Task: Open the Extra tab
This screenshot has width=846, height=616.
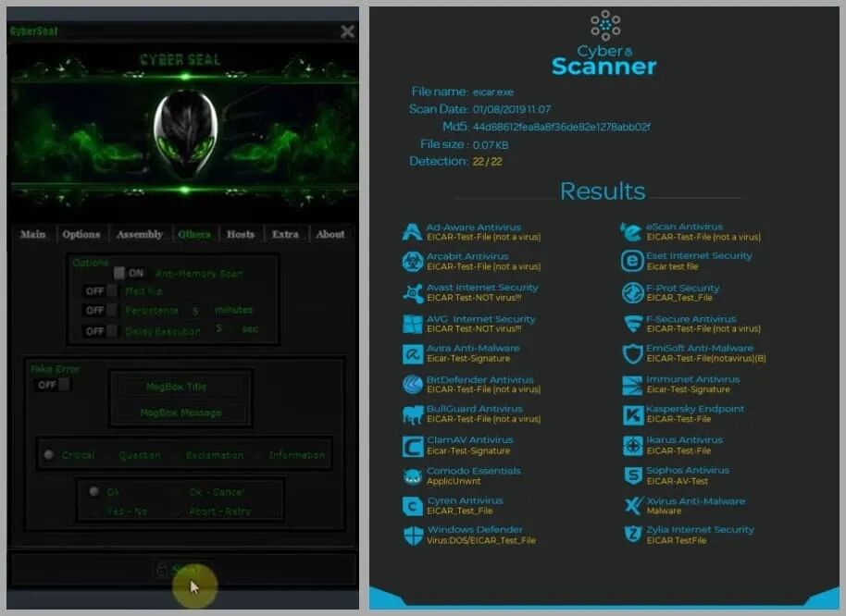Action: point(285,234)
